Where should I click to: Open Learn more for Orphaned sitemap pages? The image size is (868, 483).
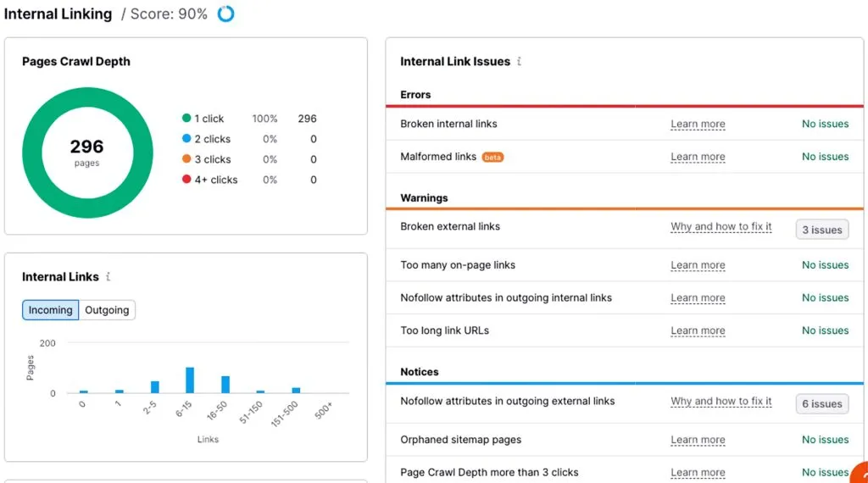(698, 440)
